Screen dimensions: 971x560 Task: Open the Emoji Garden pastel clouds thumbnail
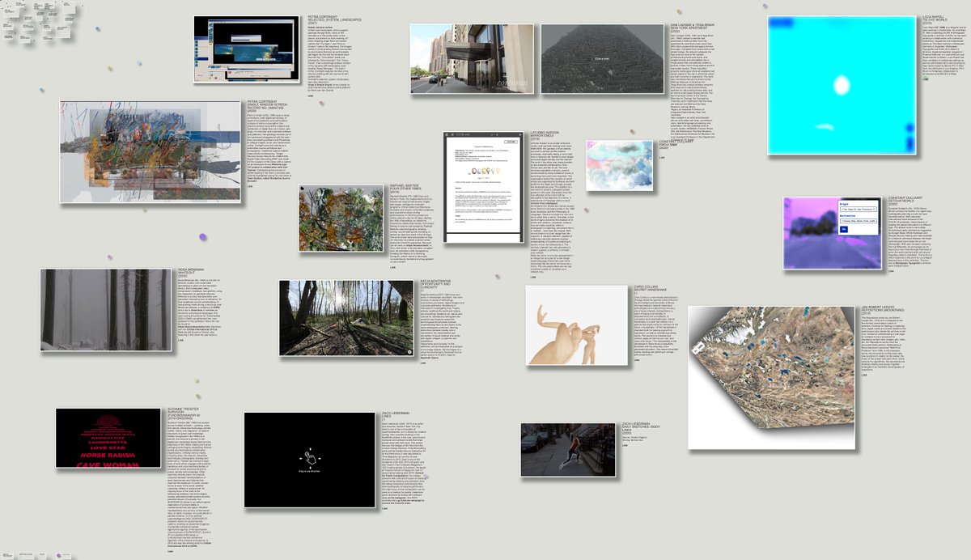(x=619, y=165)
